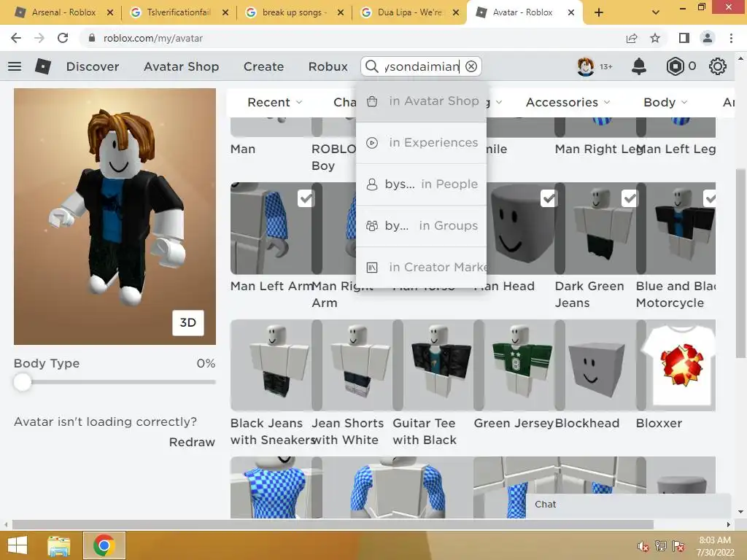This screenshot has height=560, width=747.
Task: Bookmark this page with the star
Action: [655, 38]
